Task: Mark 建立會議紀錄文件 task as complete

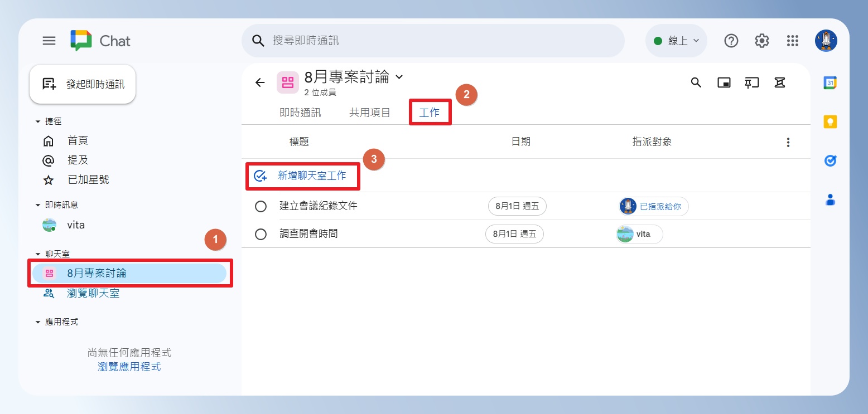Action: (261, 206)
